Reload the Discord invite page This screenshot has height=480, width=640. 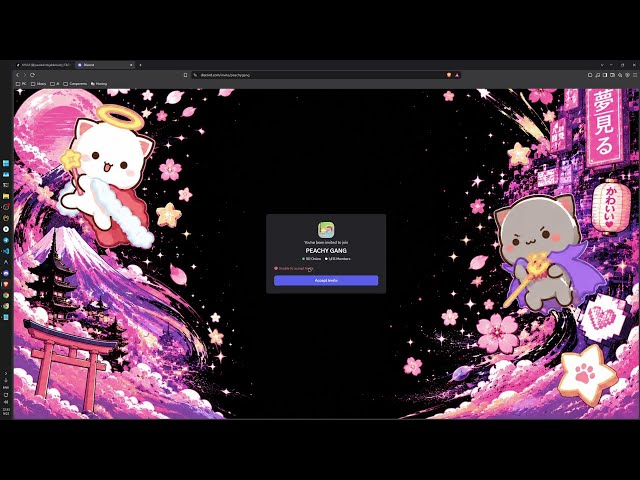click(x=33, y=75)
